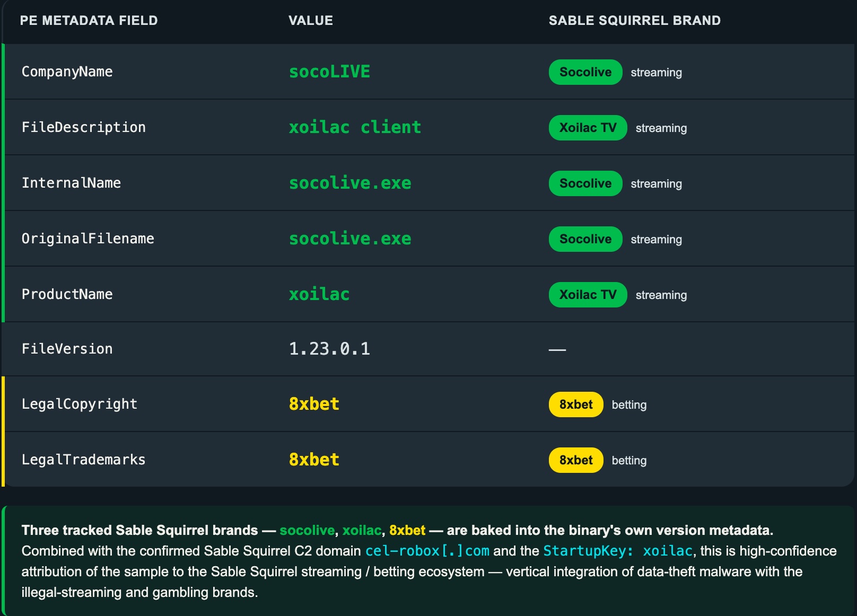Click the 'xoilac client' value
The image size is (857, 616).
(x=355, y=127)
